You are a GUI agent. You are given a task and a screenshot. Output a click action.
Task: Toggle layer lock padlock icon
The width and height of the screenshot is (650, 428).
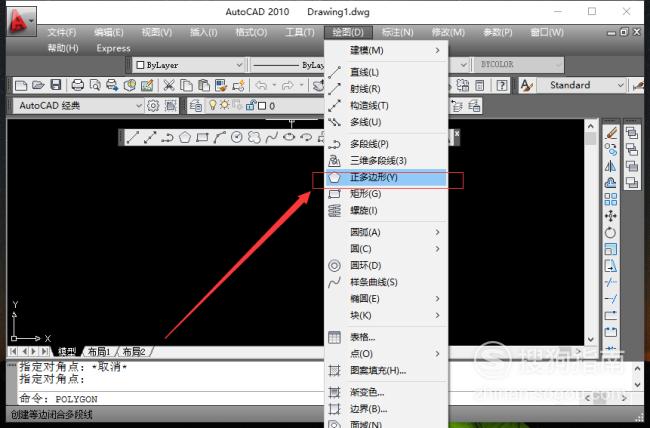click(250, 105)
